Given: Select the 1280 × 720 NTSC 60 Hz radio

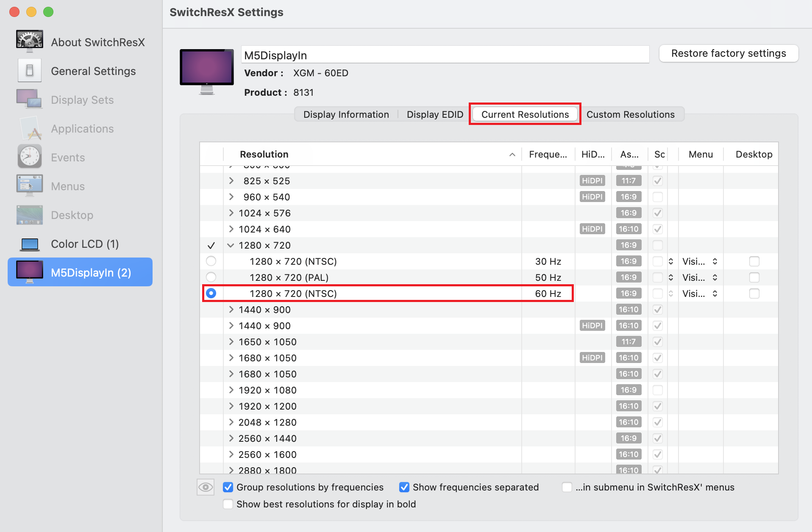Looking at the screenshot, I should point(211,294).
